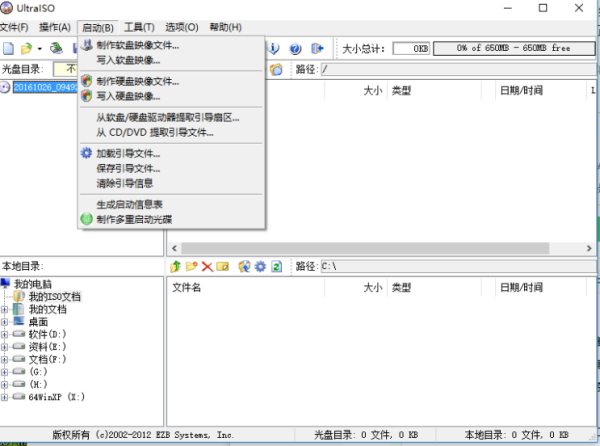
Task: Click the local 路径 field showing C:\
Action: (458, 266)
